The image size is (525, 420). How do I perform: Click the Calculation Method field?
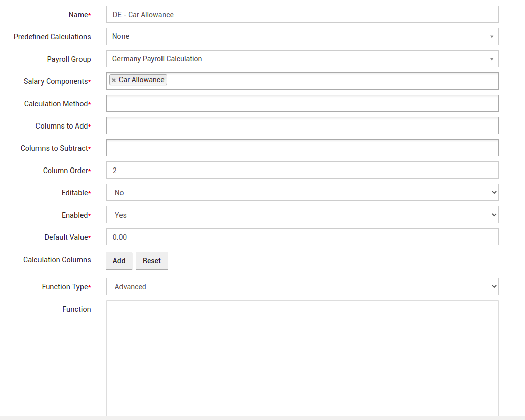pyautogui.click(x=302, y=103)
